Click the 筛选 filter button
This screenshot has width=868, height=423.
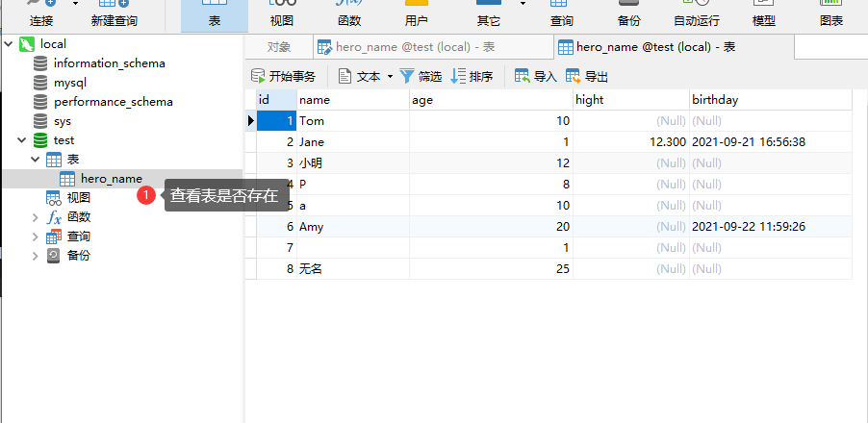coord(421,76)
